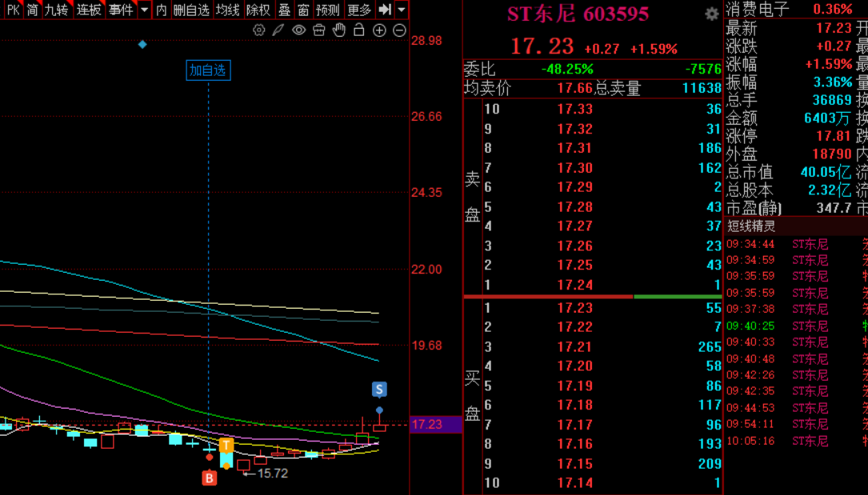868x495 pixels.
Task: Open the 09:54:11 ST东尼 alert row
Action: pos(796,424)
